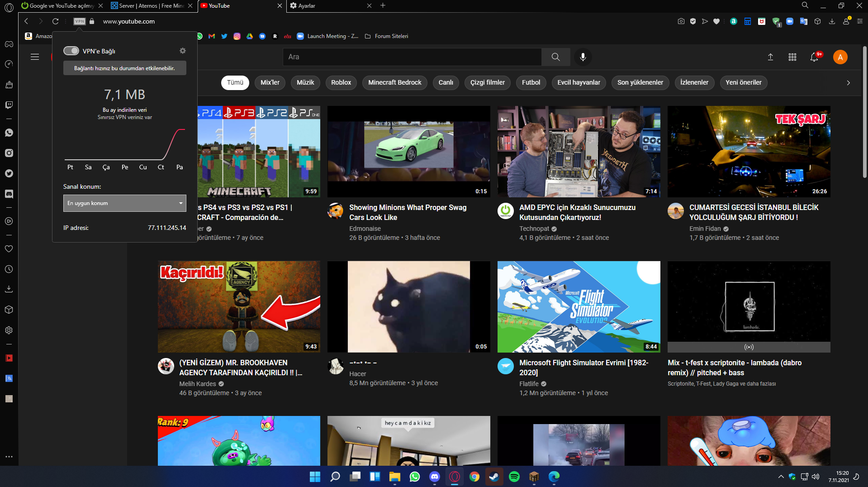This screenshot has height=487, width=868.
Task: Add page to bookmarks with heart icon
Action: (x=716, y=21)
